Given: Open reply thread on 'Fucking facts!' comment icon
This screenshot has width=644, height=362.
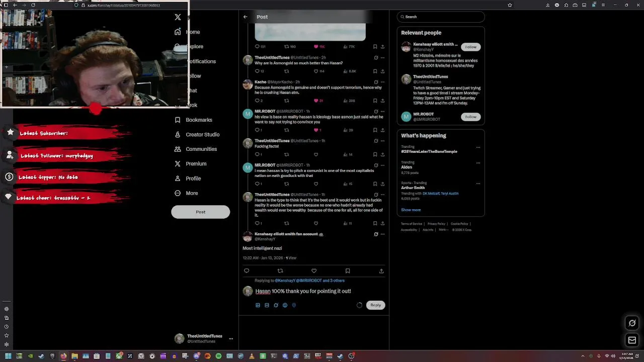Looking at the screenshot, I should coord(257,154).
